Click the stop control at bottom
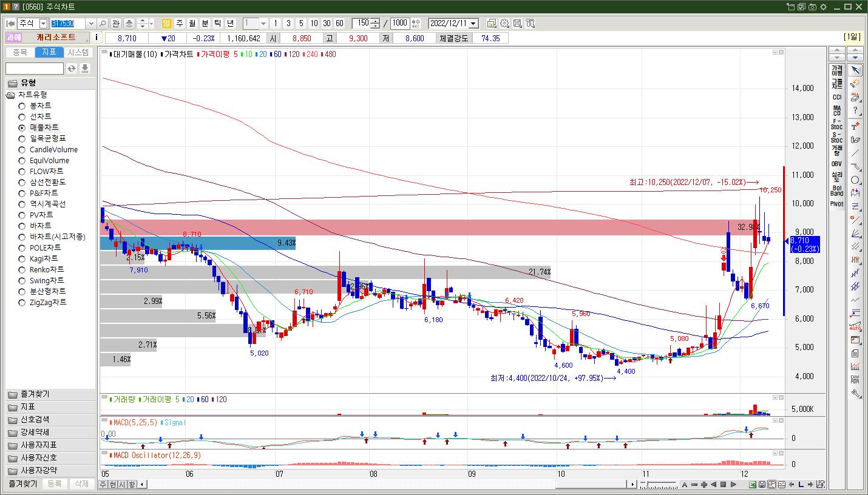The height and width of the screenshot is (495, 868). point(724,484)
